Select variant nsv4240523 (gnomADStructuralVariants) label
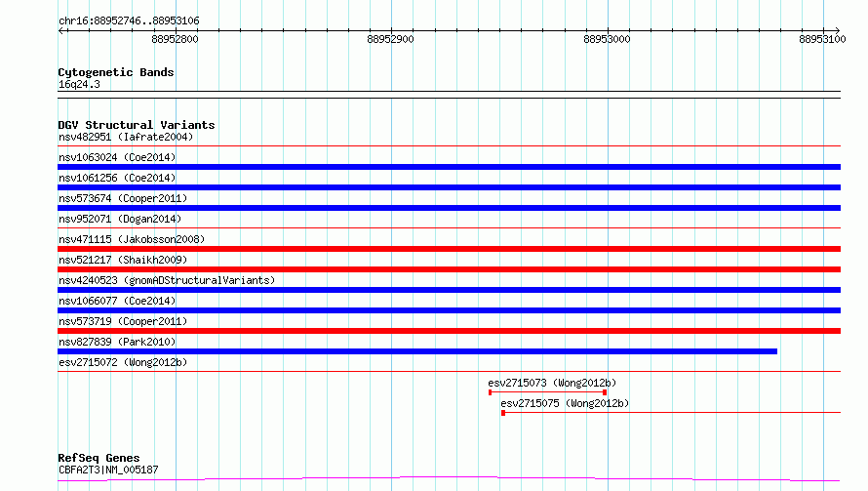The height and width of the screenshot is (491, 868). (167, 280)
